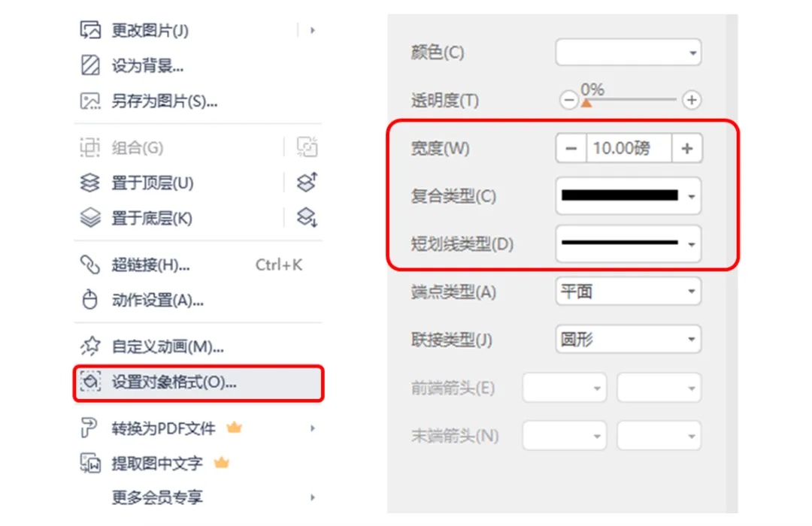Click the 设为背景 set as background icon

90,65
